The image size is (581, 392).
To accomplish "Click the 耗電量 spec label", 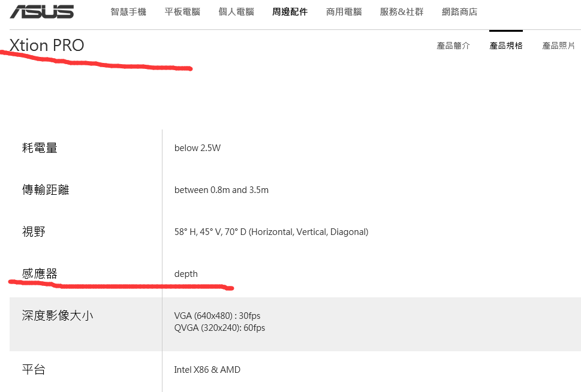I will [x=40, y=148].
